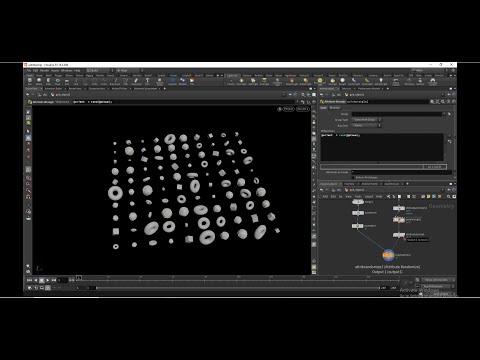Screen dimensions: 480x360
Task: Click the Group input field
Action: click(x=397, y=114)
